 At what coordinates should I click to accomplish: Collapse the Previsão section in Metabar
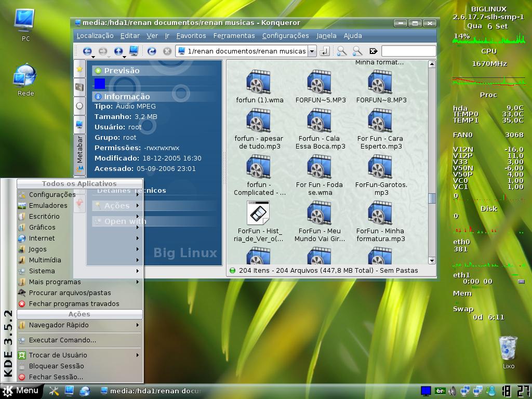154,71
